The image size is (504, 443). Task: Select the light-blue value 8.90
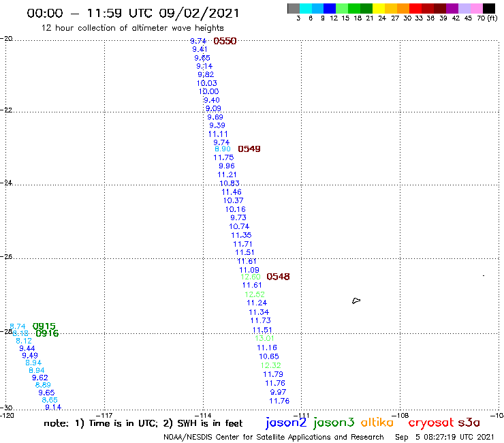pyautogui.click(x=223, y=149)
